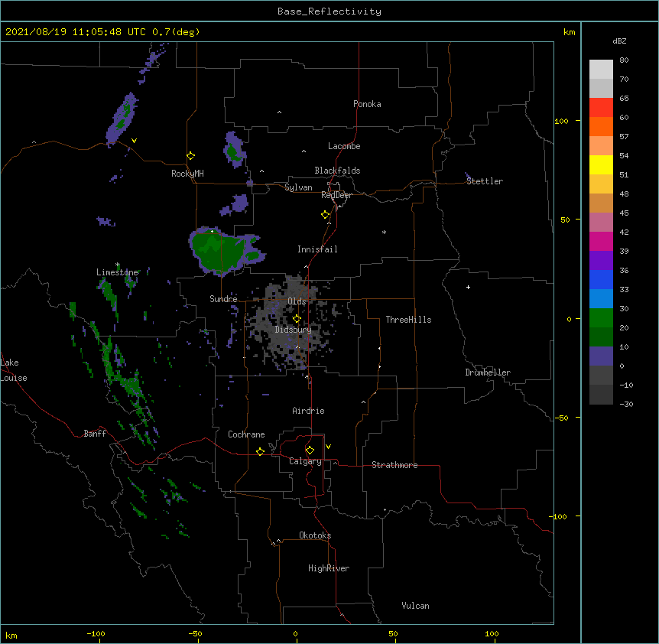Click the bright green 20-30 dBZ swatch

click(x=601, y=318)
